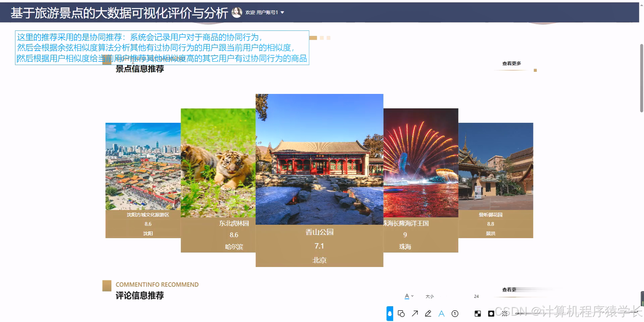
Task: Click the user avatar in the top bar
Action: coord(237,12)
